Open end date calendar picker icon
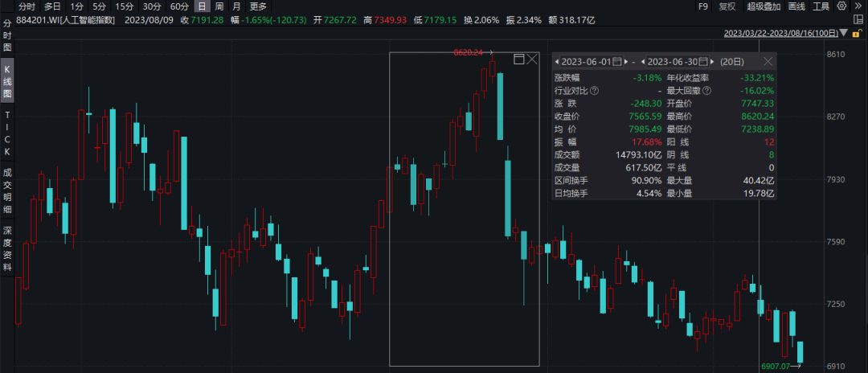This screenshot has height=373, width=868. coord(703,61)
